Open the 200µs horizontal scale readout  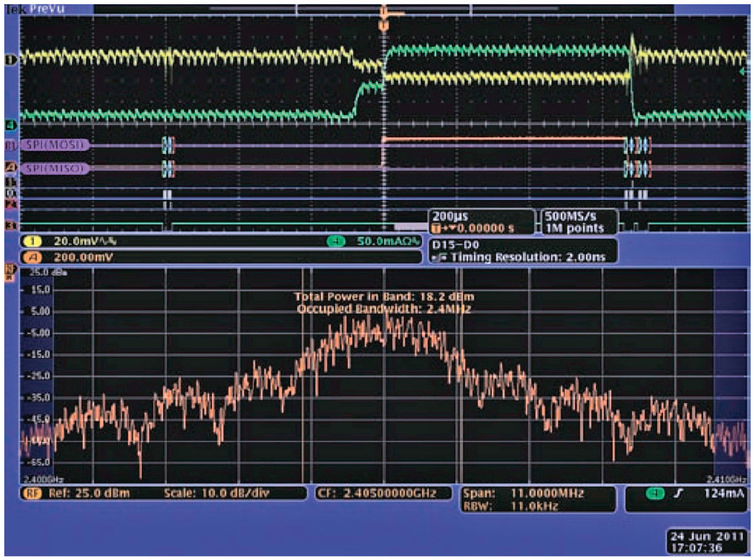point(480,222)
